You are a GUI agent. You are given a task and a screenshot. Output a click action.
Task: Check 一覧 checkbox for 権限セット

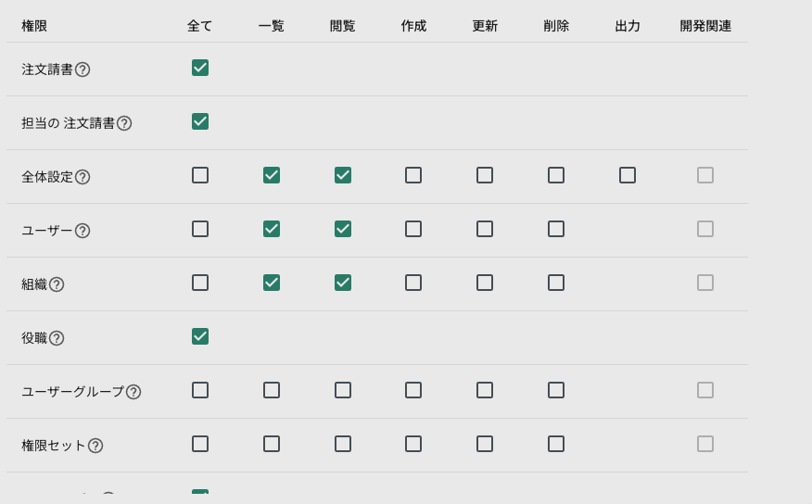[272, 444]
